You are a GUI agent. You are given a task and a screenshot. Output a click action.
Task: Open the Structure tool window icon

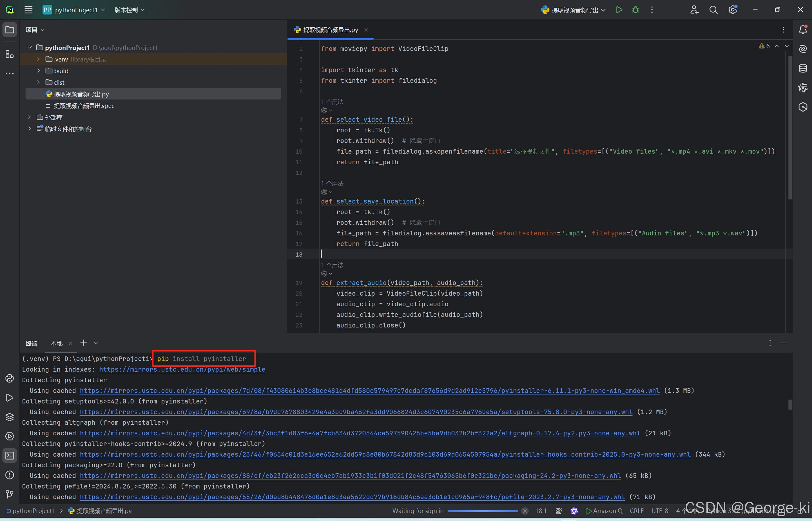coord(9,54)
